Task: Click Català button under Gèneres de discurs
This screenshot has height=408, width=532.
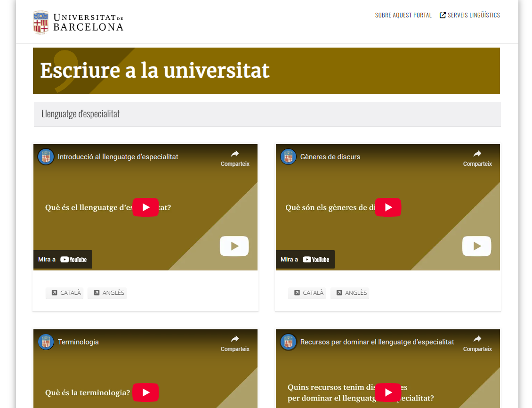Action: pyautogui.click(x=307, y=293)
